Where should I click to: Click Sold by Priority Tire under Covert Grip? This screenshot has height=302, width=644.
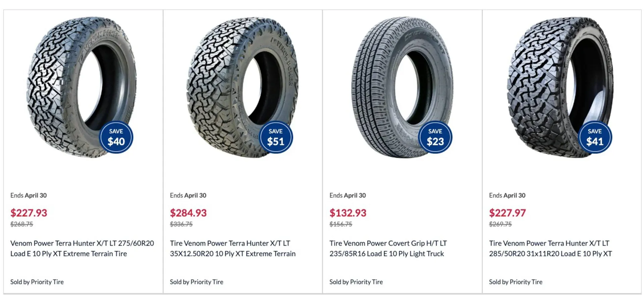356,282
